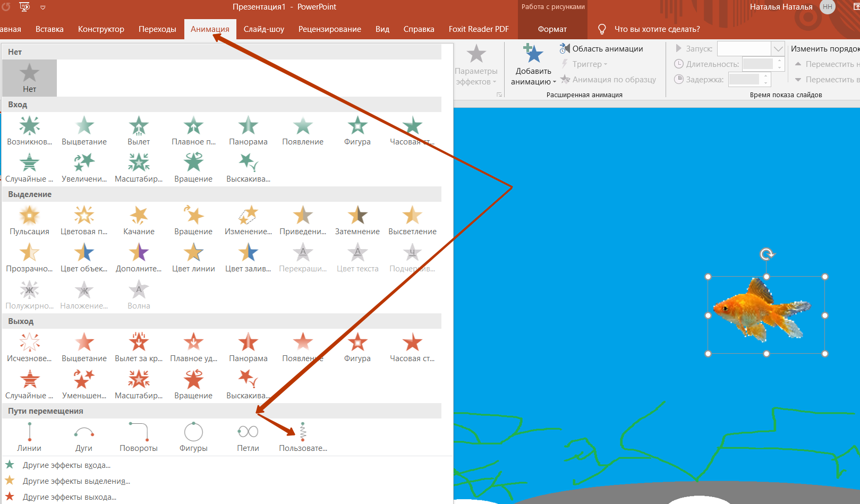
Task: Switch to the Переходы ribbon tab
Action: coord(157,29)
